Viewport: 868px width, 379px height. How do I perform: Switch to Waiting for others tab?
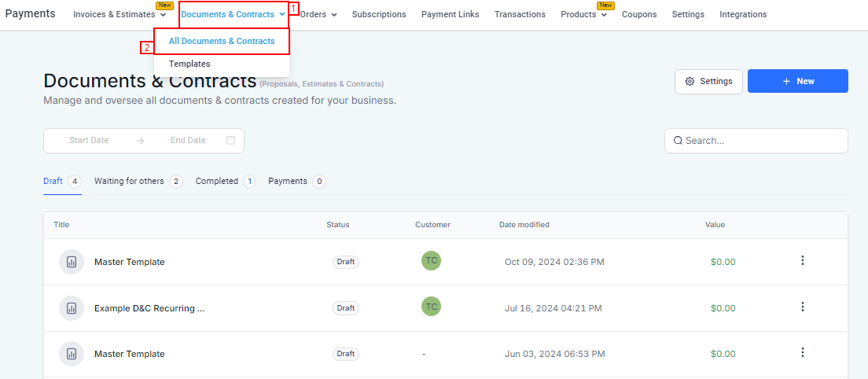[x=138, y=182]
